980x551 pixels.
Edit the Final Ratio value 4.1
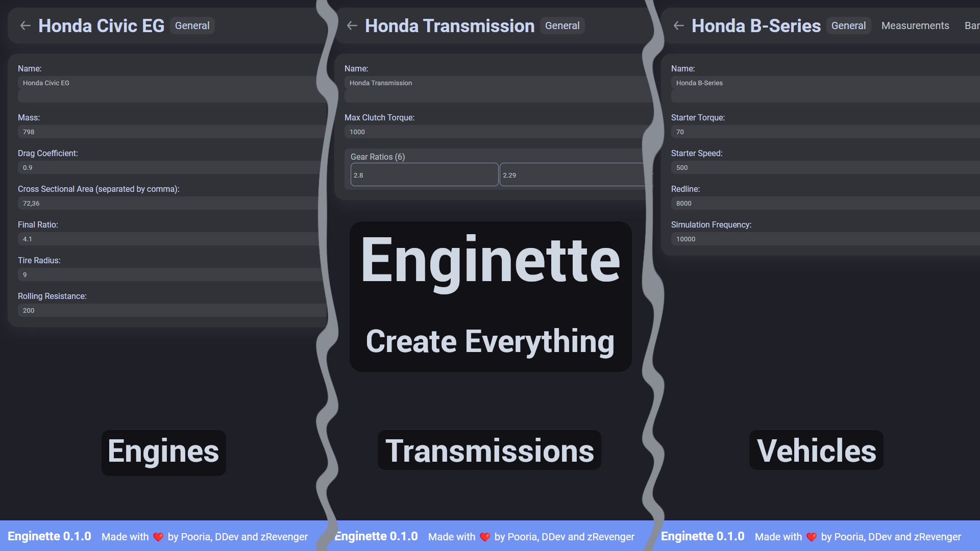point(168,239)
